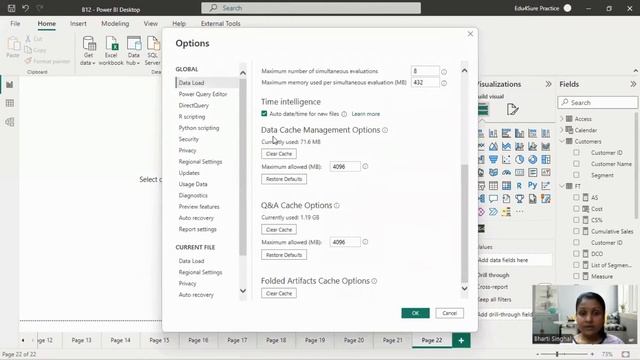
Task: Click the Save icon in title bar
Action: [11, 8]
